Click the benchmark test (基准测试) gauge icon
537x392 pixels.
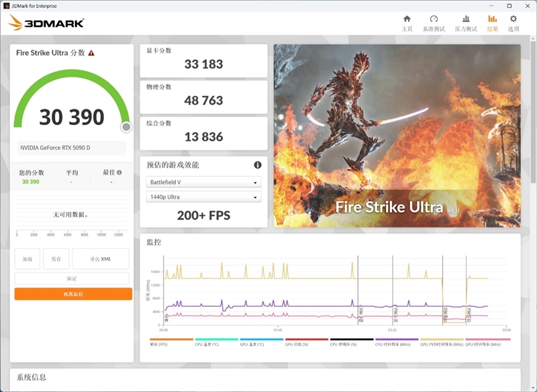[x=434, y=19]
